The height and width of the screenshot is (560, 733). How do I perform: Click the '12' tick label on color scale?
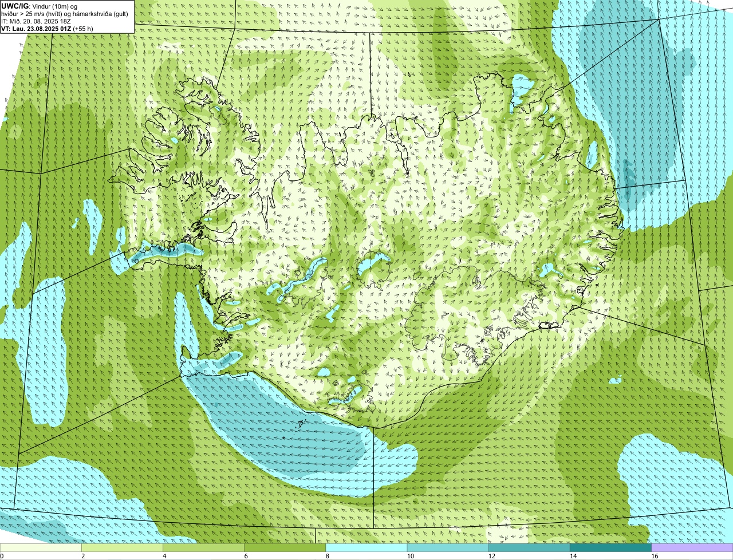[x=492, y=556]
